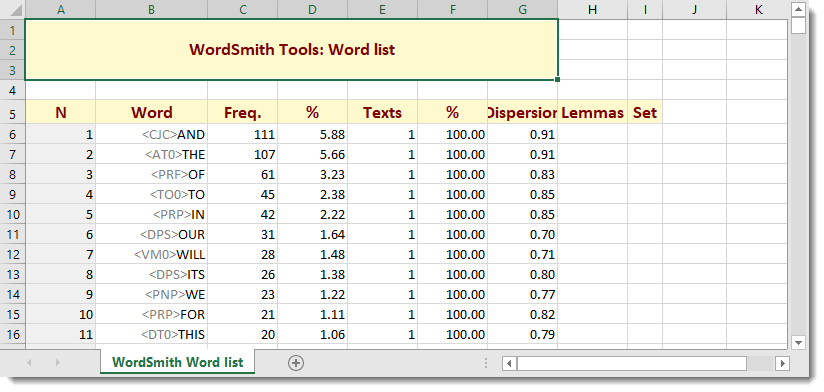Select column H header
824x392 pixels.
[x=592, y=9]
